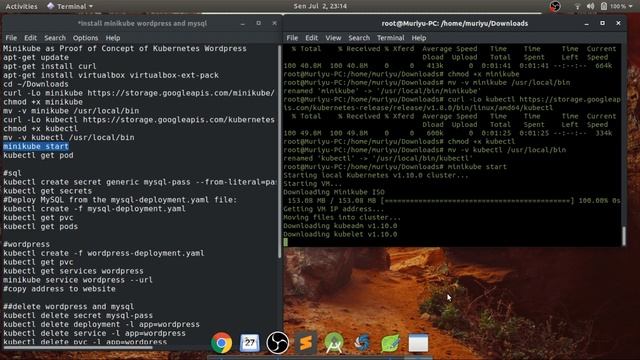Click the 'kubectl get pods' line
The height and width of the screenshot is (360, 640).
pos(40,226)
